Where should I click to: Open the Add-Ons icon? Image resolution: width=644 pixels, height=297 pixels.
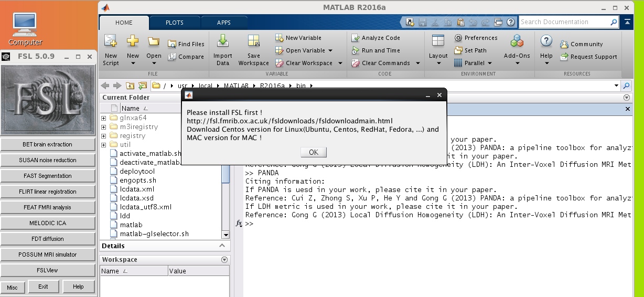point(517,41)
